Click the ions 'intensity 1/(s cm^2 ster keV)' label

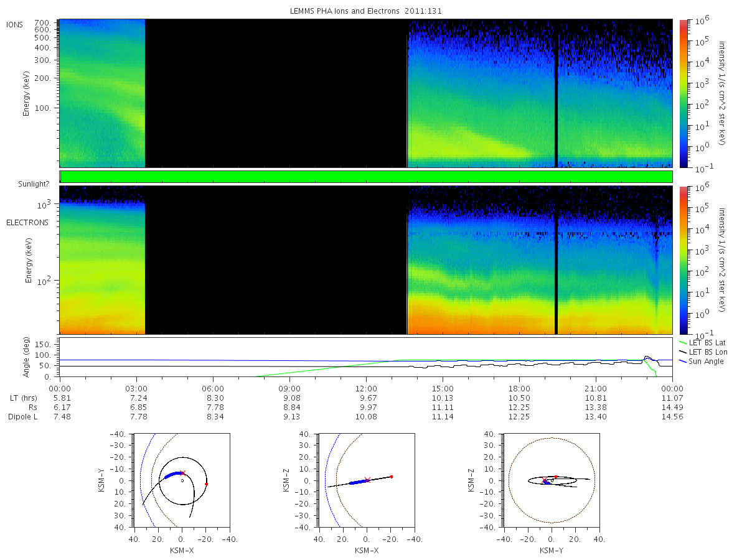pos(722,93)
